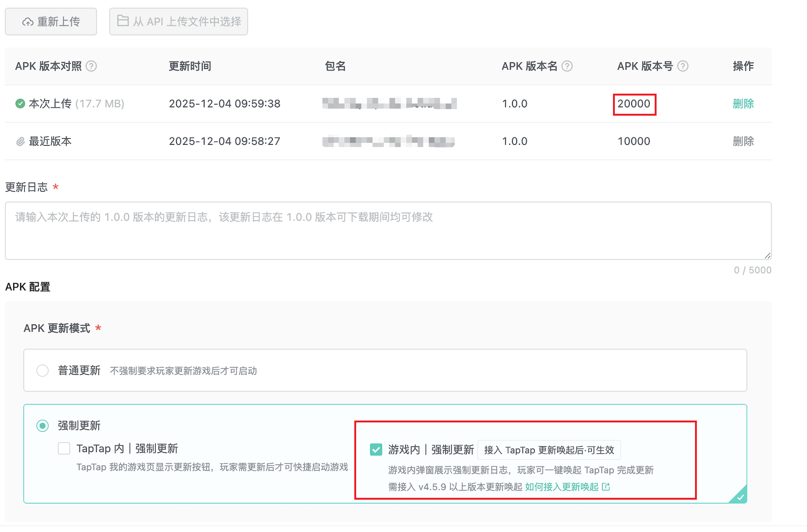807x532 pixels.
Task: Click the paperclip icon beside 最近版本
Action: [x=20, y=141]
